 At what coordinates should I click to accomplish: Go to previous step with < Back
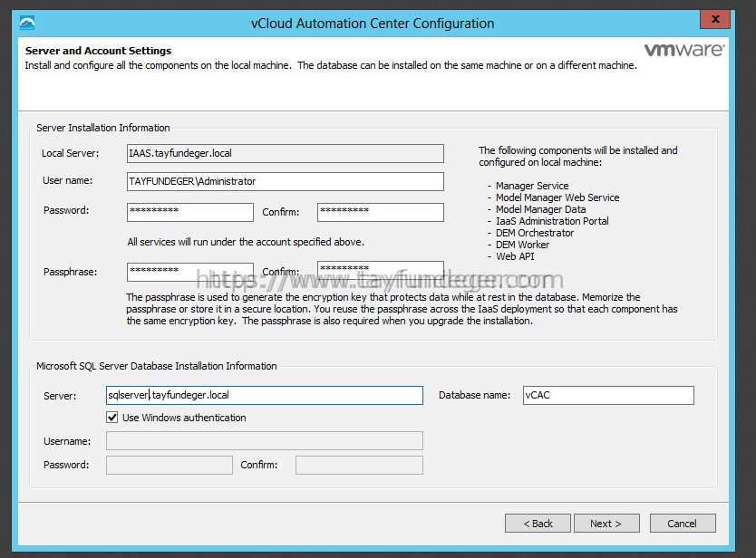coord(538,524)
